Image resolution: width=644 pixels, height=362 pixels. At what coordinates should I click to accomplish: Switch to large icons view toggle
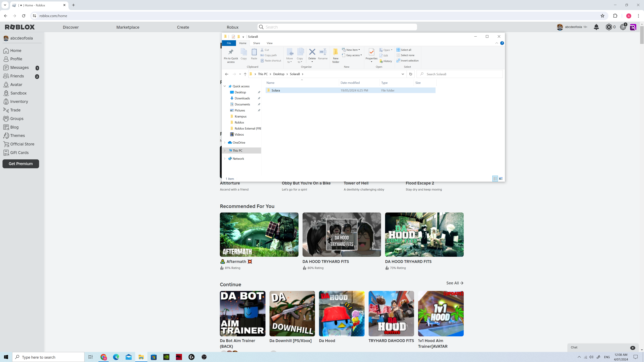point(501,179)
